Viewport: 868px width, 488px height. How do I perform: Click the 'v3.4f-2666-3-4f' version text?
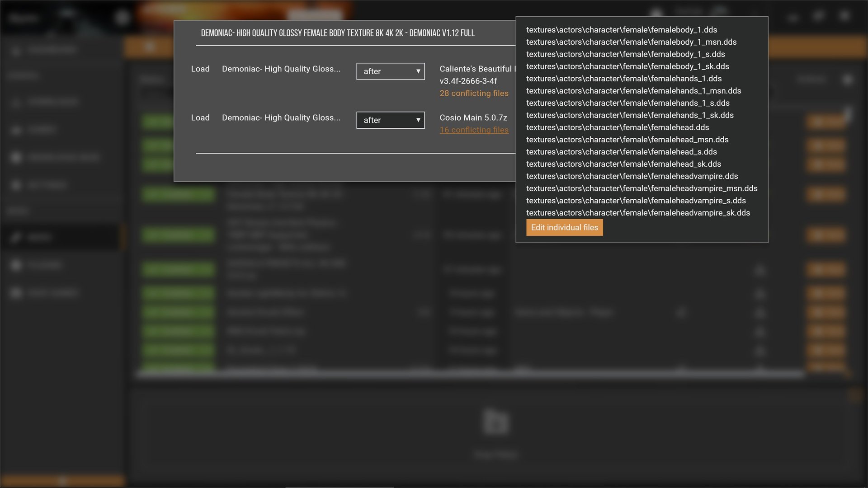(x=468, y=81)
